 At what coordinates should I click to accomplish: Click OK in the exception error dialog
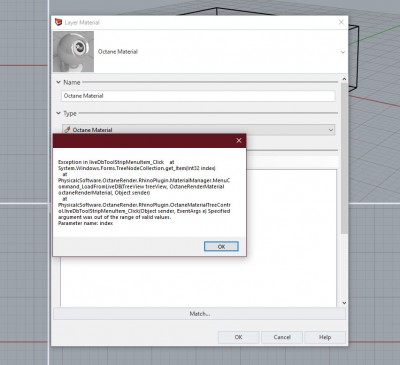(221, 246)
